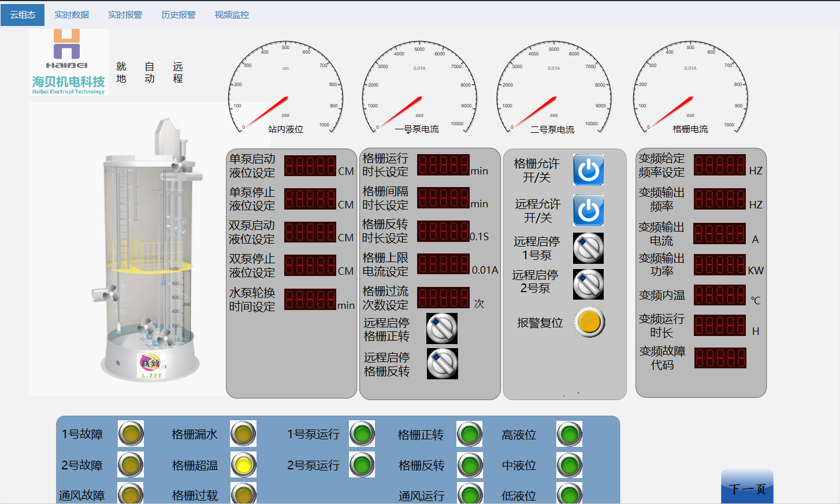Click the 单泵启动液位设定 value field

point(310,166)
